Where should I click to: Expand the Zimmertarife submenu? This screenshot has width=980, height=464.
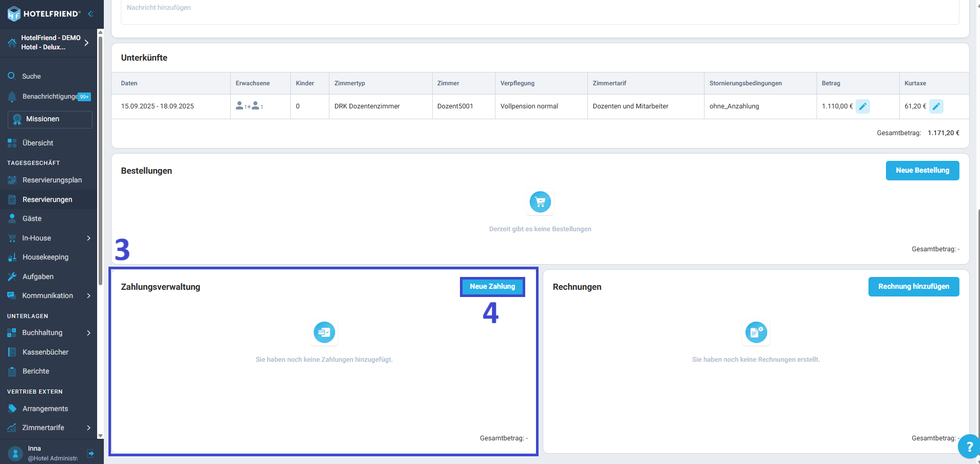pos(88,428)
